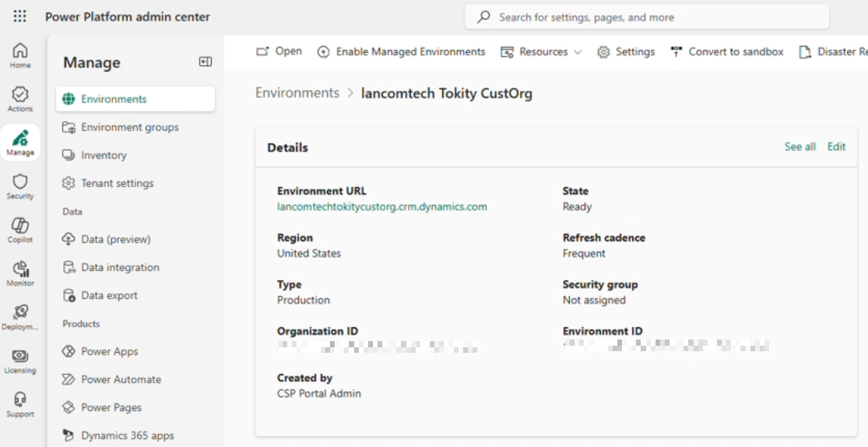Screen dimensions: 868x447
Task: Go to Home in left rail
Action: click(20, 55)
